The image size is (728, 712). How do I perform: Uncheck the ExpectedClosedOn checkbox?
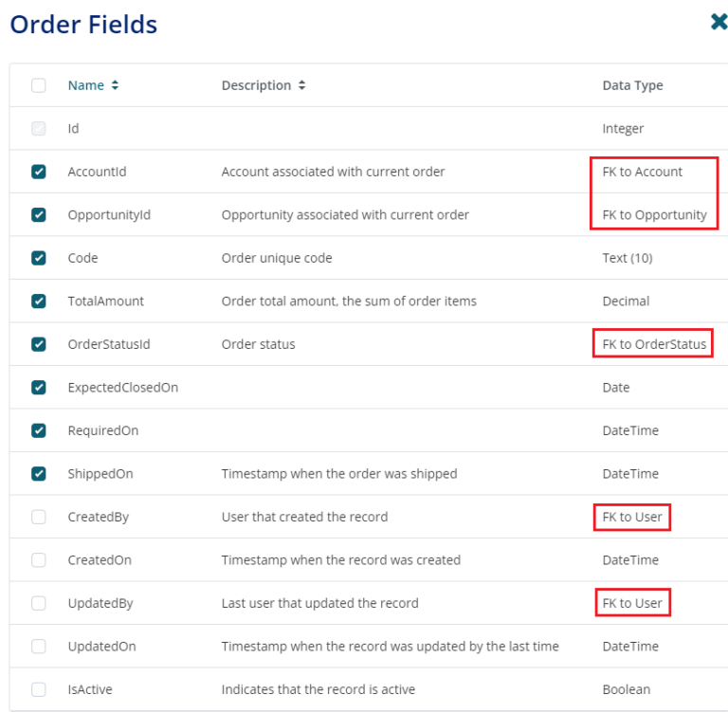[39, 388]
